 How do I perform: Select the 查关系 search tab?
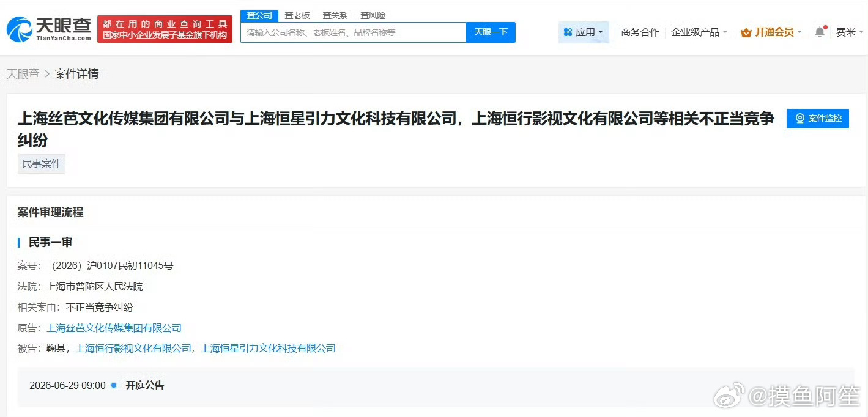tap(335, 15)
